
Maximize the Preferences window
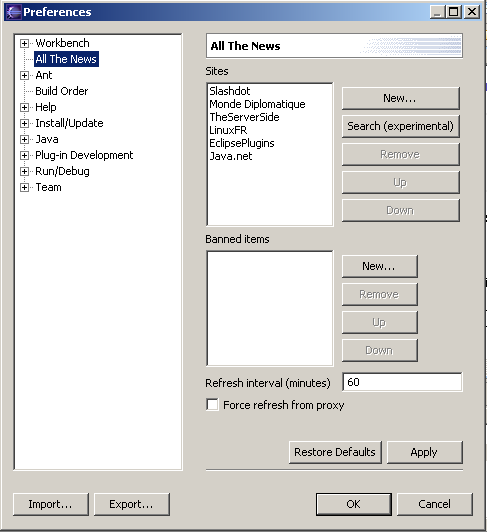coord(454,12)
